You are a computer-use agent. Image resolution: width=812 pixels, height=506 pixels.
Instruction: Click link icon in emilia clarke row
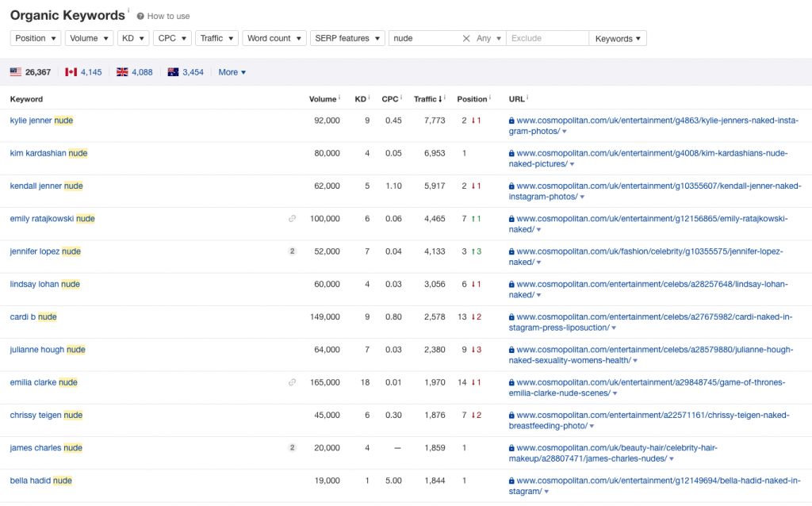[292, 382]
